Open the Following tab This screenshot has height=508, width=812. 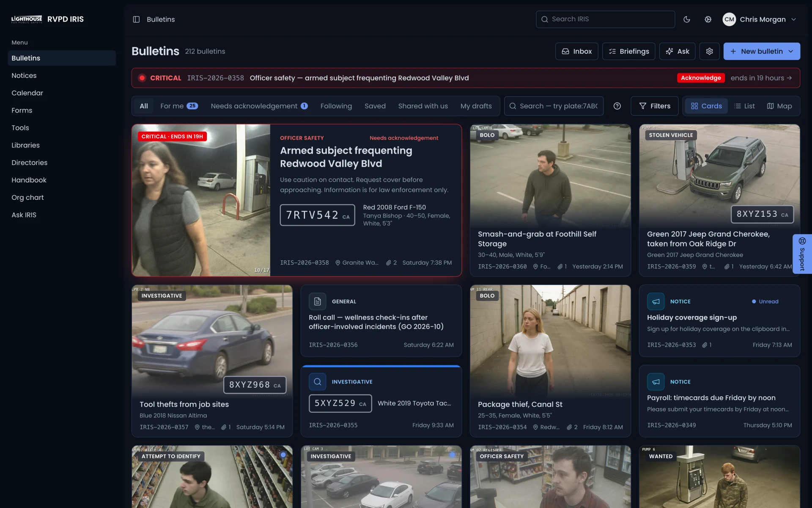pos(336,106)
